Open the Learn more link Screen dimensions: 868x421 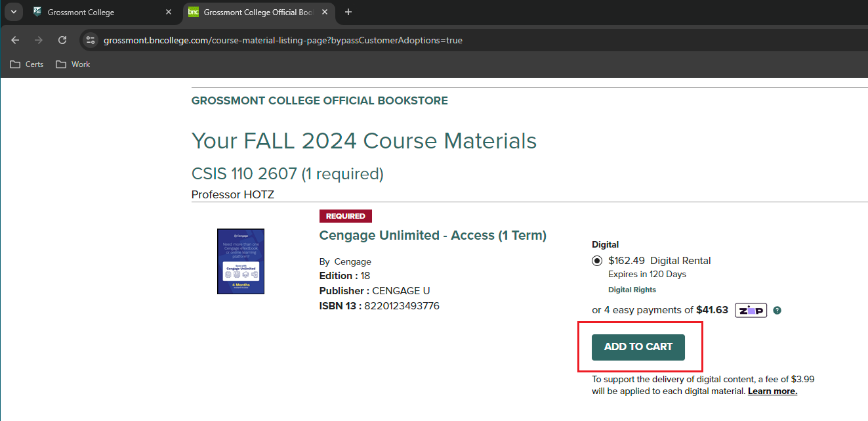(x=772, y=391)
